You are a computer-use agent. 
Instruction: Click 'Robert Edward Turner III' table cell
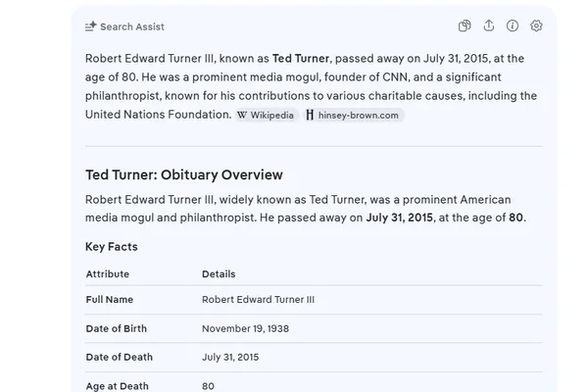259,299
